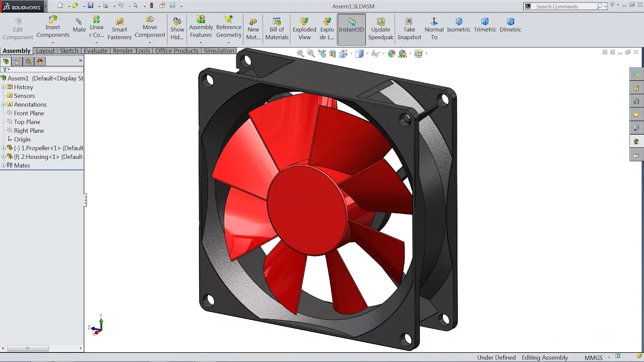644x362 pixels.
Task: Expand the SolidWorks logo menu arrow
Action: [x=45, y=6]
